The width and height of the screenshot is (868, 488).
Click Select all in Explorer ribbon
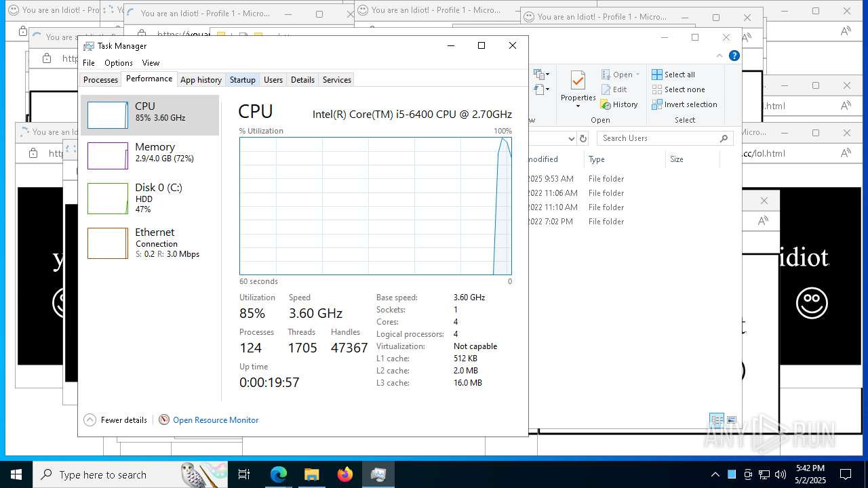(673, 75)
